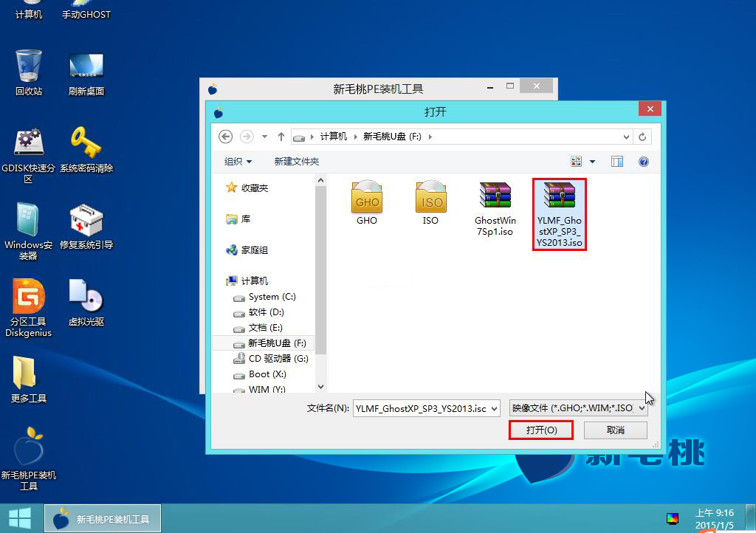Open the 文件名 filename dropdown
This screenshot has width=756, height=533.
(494, 409)
